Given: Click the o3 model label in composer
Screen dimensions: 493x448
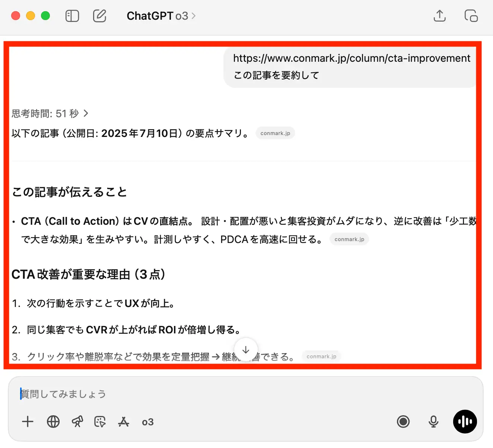Looking at the screenshot, I should click(148, 422).
